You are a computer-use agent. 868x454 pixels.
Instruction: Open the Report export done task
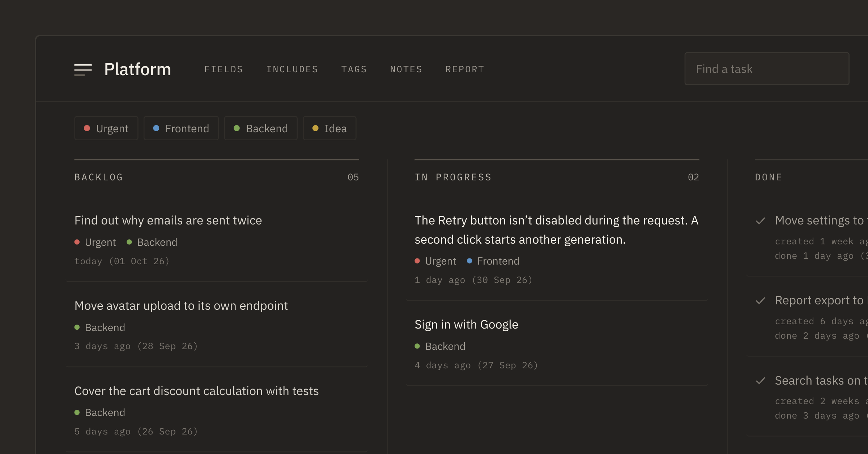point(821,300)
